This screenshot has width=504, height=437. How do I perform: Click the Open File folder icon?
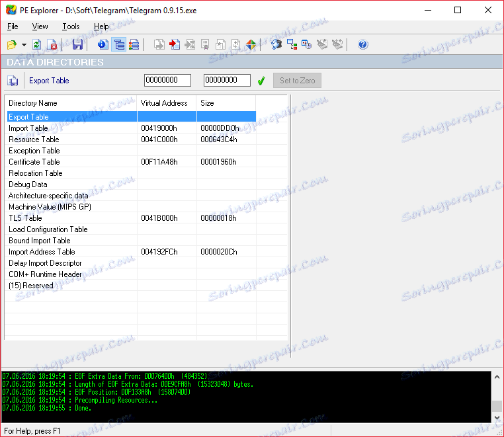coord(12,44)
